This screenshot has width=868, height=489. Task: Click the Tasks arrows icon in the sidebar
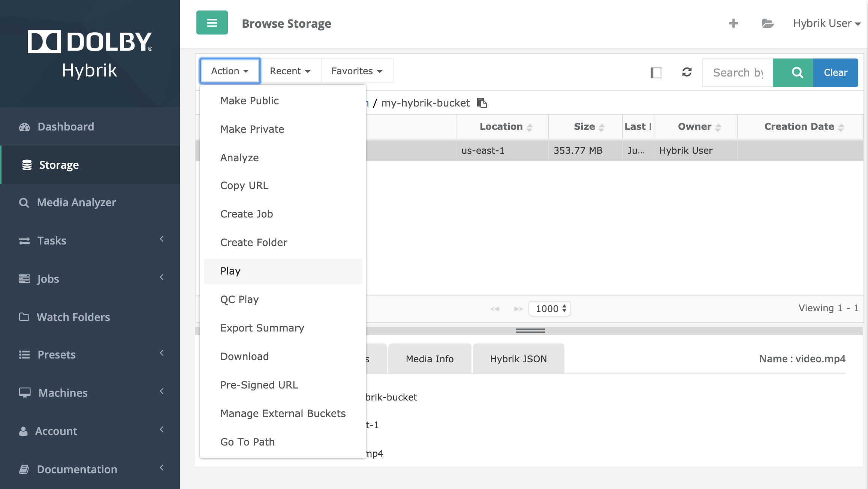point(24,241)
